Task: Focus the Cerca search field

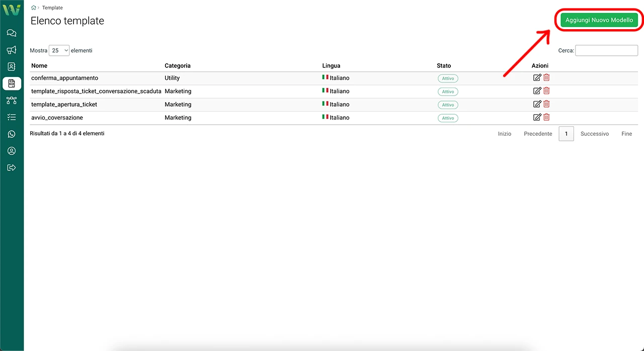Action: click(606, 50)
